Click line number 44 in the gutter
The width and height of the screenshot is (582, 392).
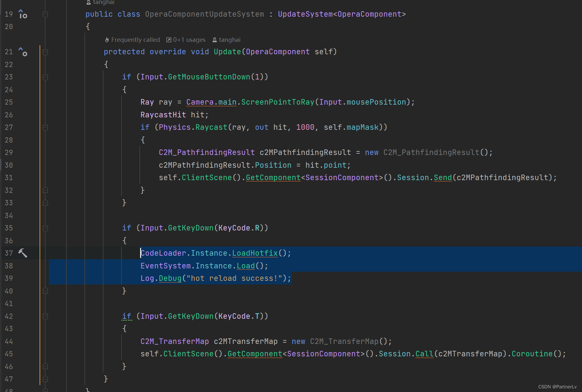[x=9, y=341]
